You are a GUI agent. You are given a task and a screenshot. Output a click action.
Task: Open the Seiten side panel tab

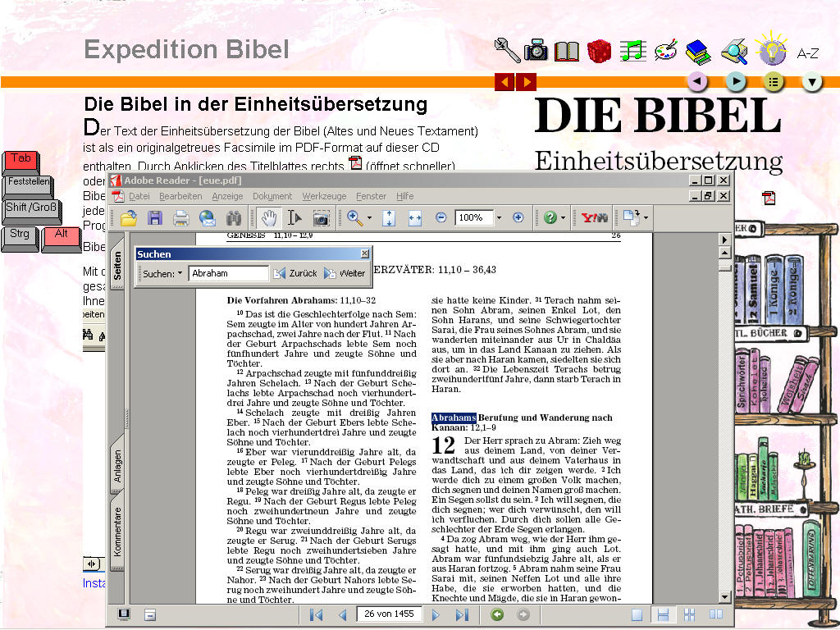[x=117, y=265]
